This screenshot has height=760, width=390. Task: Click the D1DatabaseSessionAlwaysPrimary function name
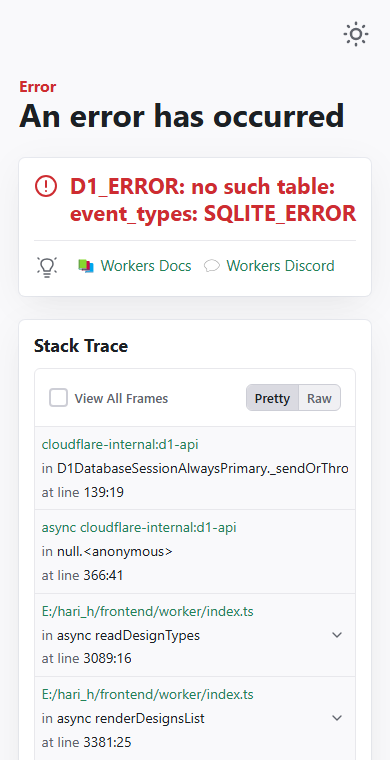point(203,468)
